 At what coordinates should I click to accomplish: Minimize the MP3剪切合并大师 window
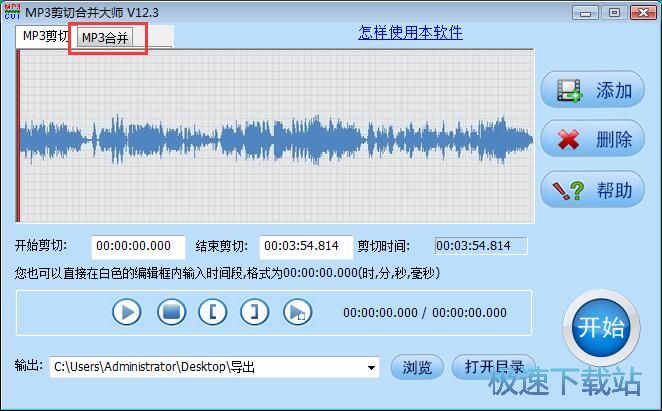click(x=585, y=13)
